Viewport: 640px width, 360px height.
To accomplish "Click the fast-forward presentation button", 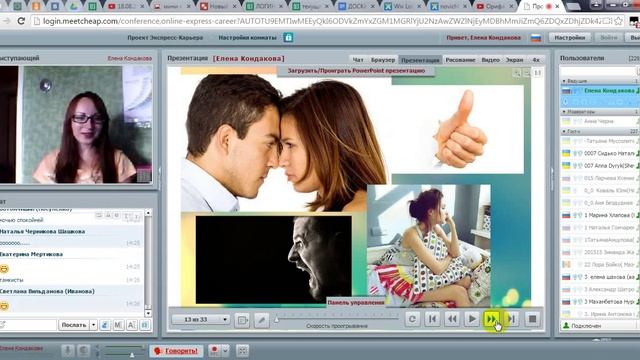I will [491, 319].
